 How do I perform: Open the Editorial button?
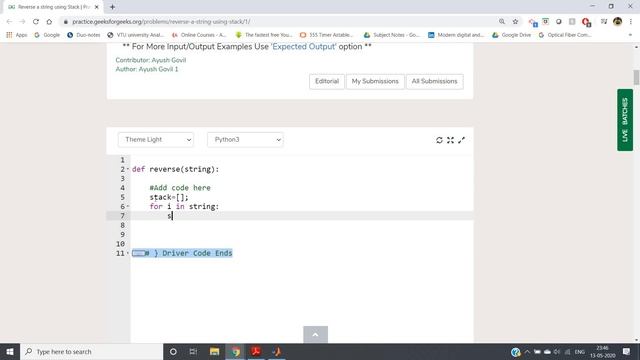(327, 81)
